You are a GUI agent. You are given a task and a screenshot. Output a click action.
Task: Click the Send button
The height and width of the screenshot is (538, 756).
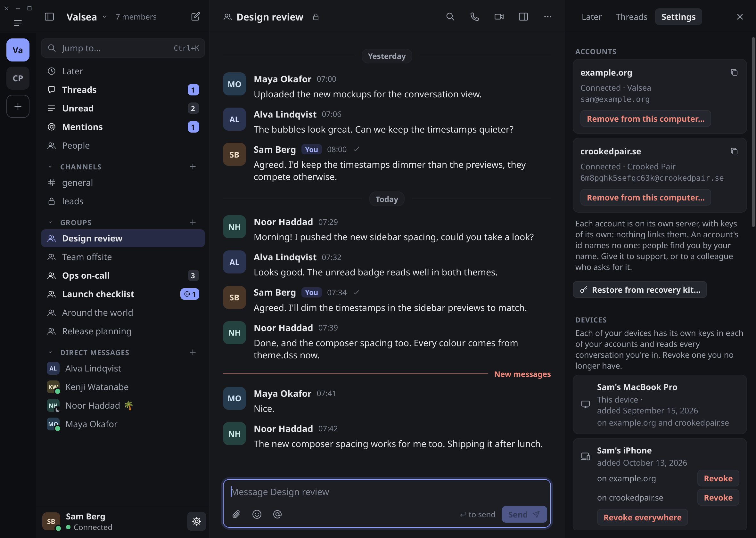pos(524,514)
